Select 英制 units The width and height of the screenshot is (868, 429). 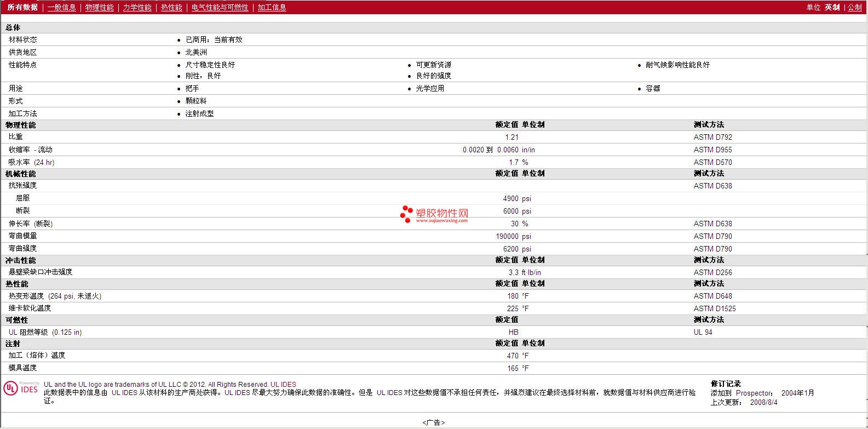[x=832, y=7]
